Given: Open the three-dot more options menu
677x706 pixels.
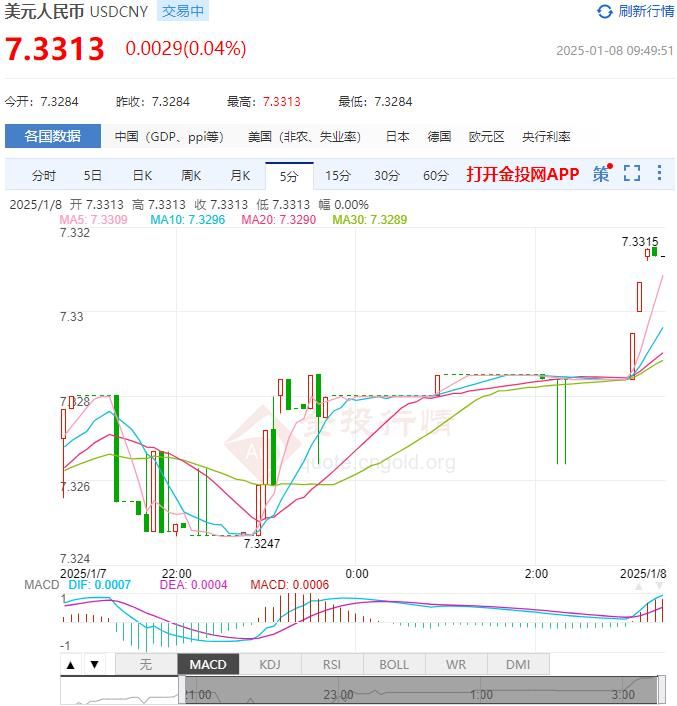Looking at the screenshot, I should click(659, 174).
